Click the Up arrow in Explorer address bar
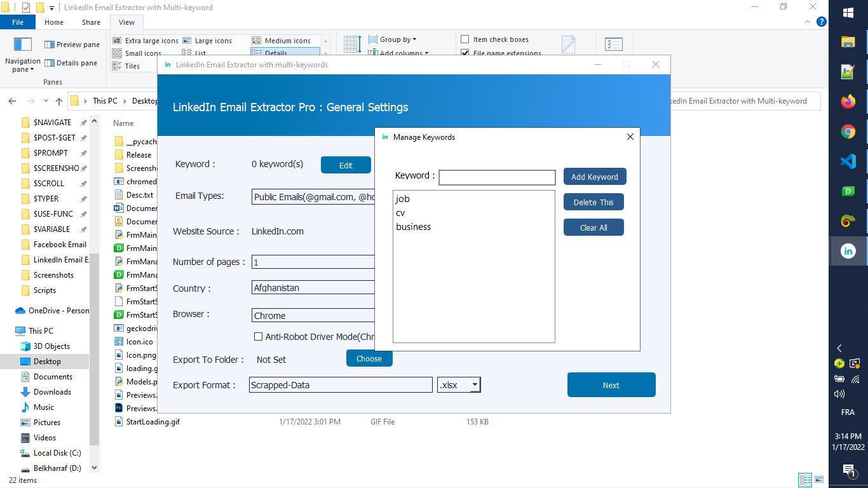The height and width of the screenshot is (488, 868). [x=59, y=100]
